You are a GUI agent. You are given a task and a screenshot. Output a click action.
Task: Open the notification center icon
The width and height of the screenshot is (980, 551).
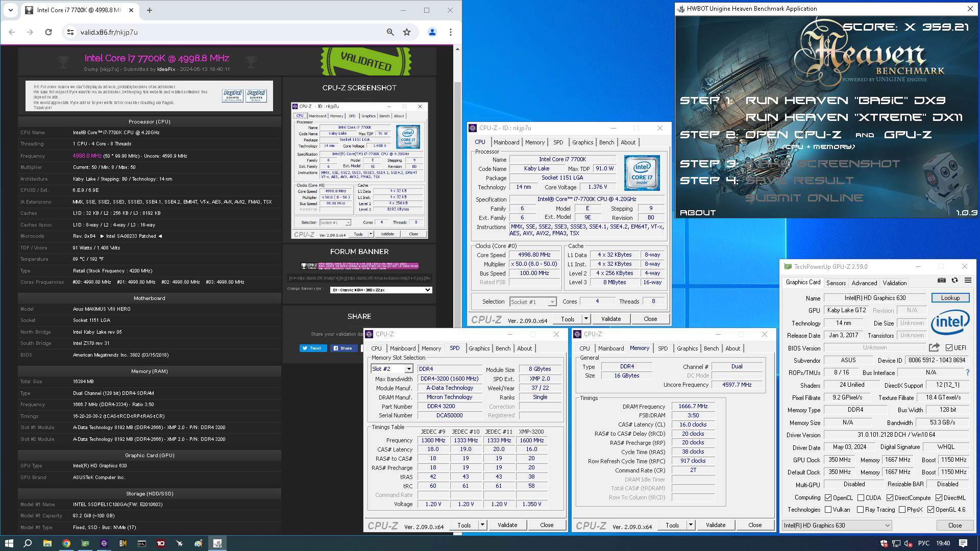point(963,543)
